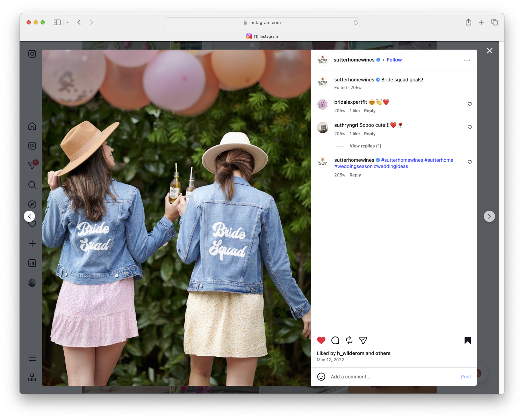This screenshot has width=524, height=420.
Task: Reply to suthryngrl's comment
Action: point(370,134)
